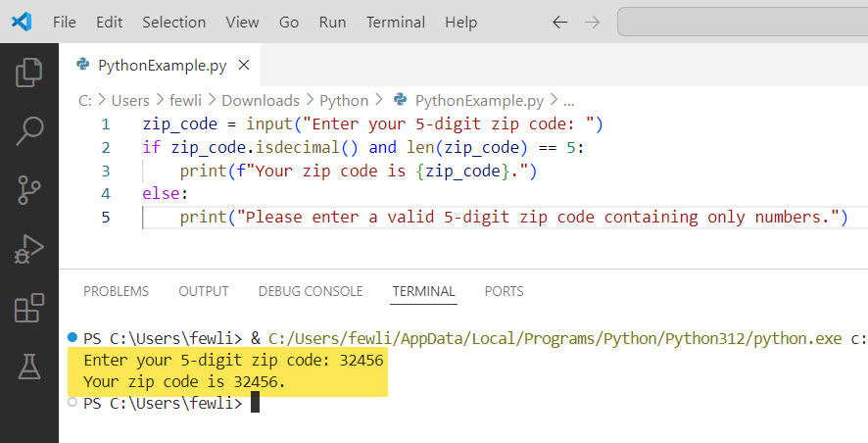Open the Help menu
Viewport: 868px width, 443px height.
tap(460, 23)
